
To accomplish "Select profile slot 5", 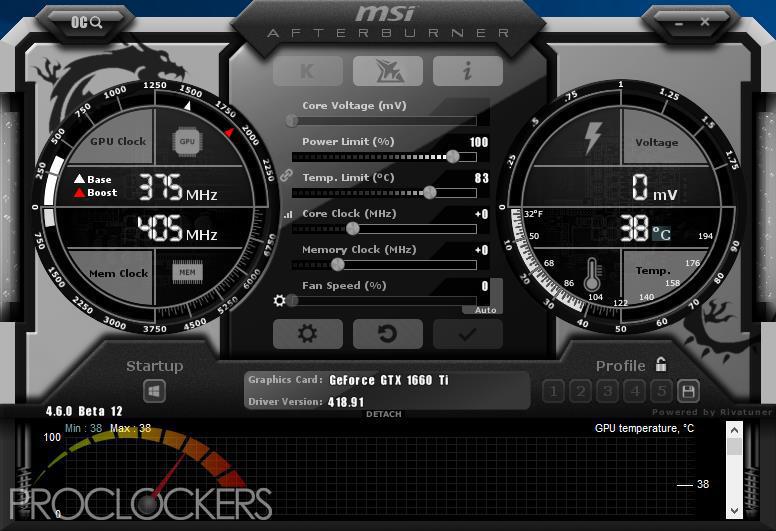I will [x=661, y=391].
